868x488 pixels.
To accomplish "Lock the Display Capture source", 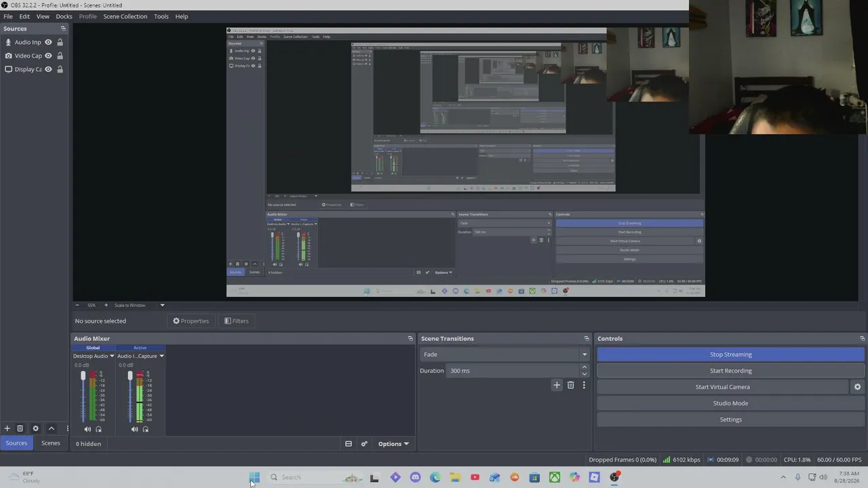I will [x=60, y=69].
